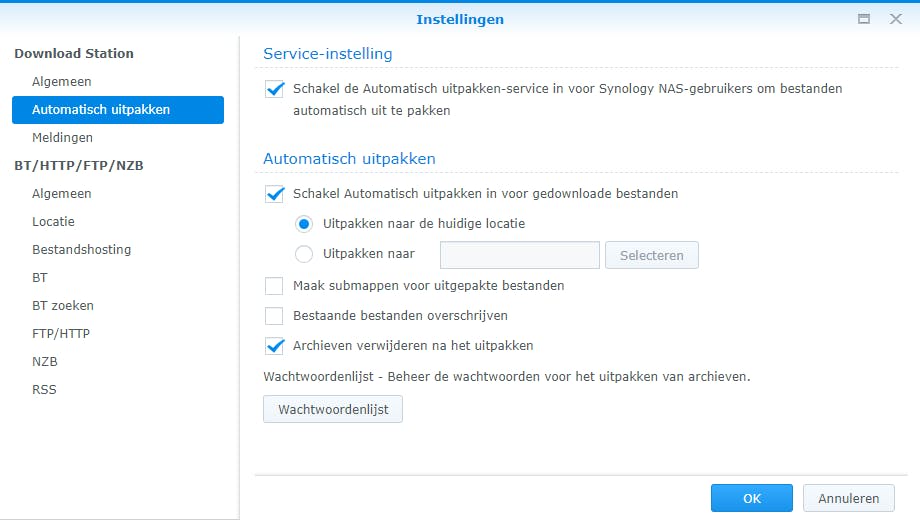Open the BT zoeken section

tap(63, 306)
